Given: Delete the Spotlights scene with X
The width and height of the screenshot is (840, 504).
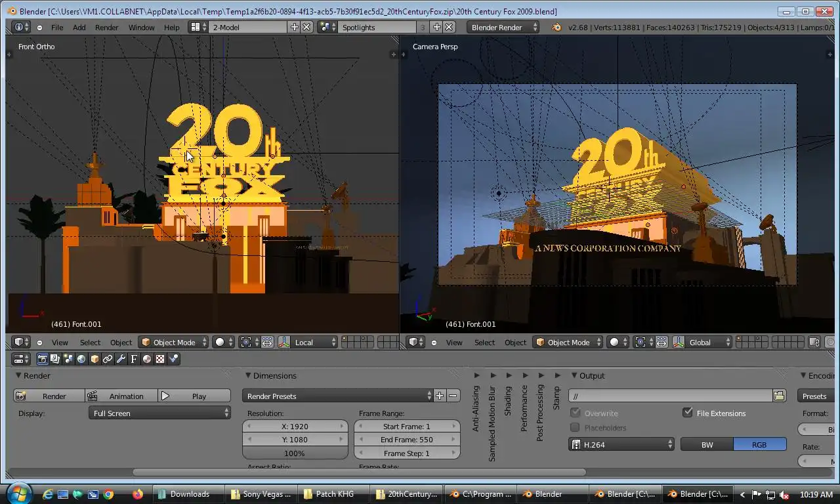Looking at the screenshot, I should pyautogui.click(x=449, y=27).
